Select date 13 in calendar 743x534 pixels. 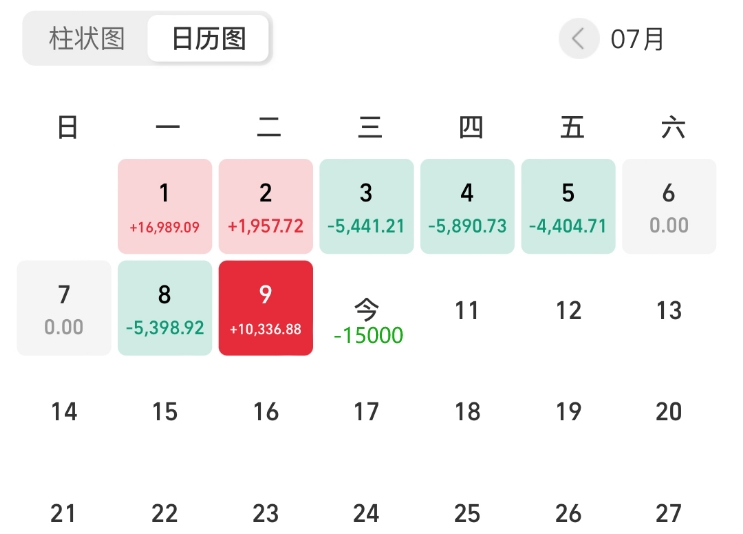point(669,310)
